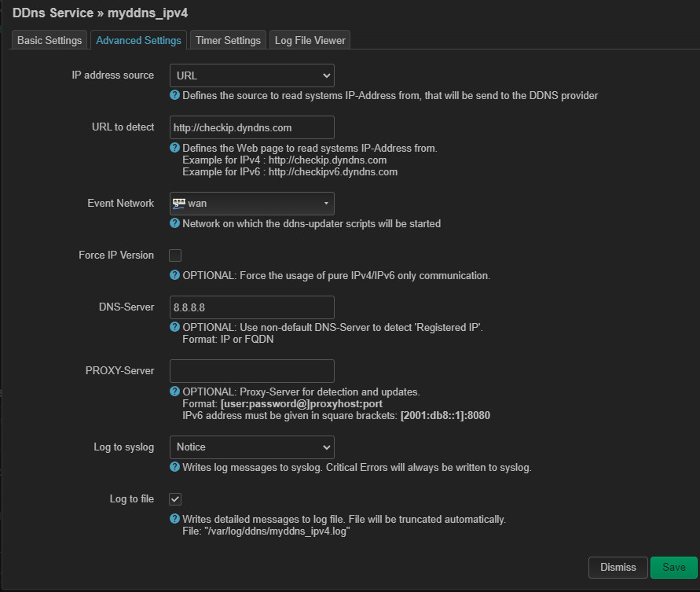Screen dimensions: 700x592
Task: Focus the DNS-Server field showing 8.8.8.8
Action: tap(251, 307)
